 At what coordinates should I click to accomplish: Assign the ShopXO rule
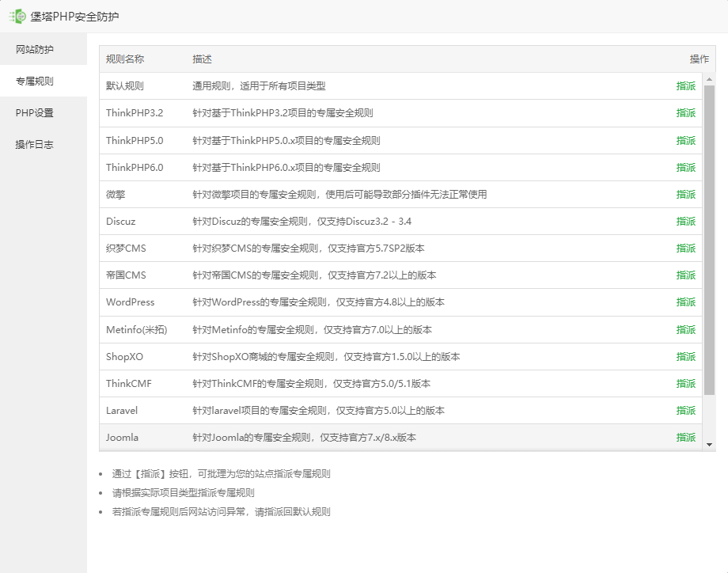686,356
